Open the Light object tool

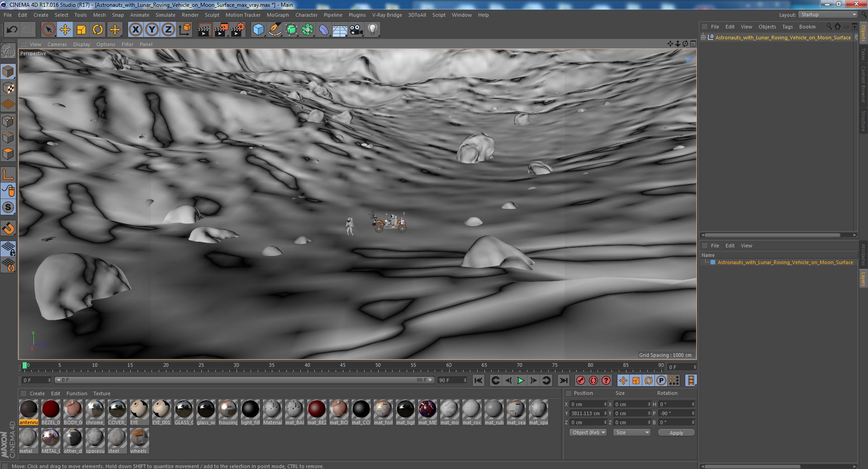pyautogui.click(x=372, y=30)
